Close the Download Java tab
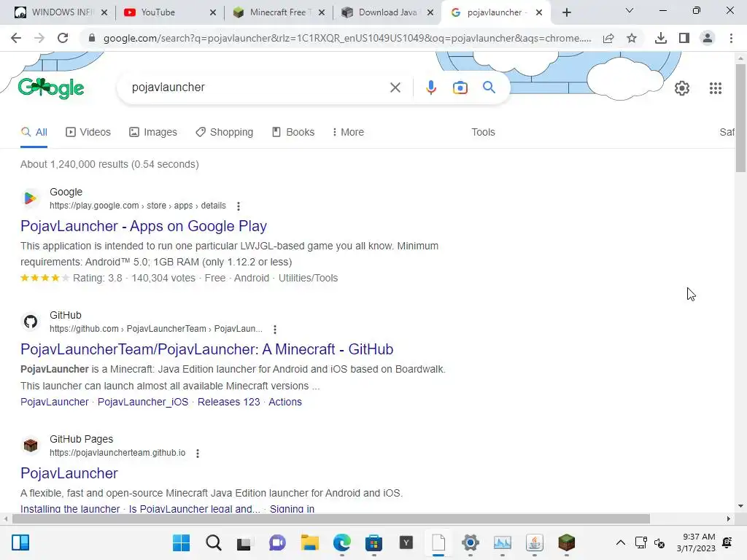Screen dimensions: 747x560 (x=430, y=13)
